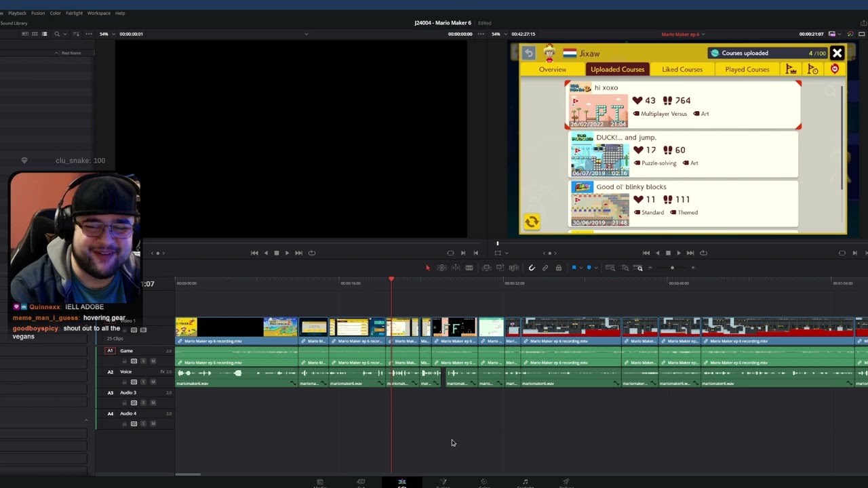Solo the A3 Audio 3 track
This screenshot has width=868, height=488.
point(143,403)
